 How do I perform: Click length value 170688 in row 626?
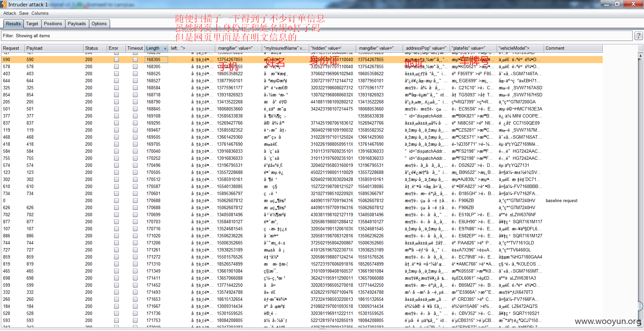153,207
